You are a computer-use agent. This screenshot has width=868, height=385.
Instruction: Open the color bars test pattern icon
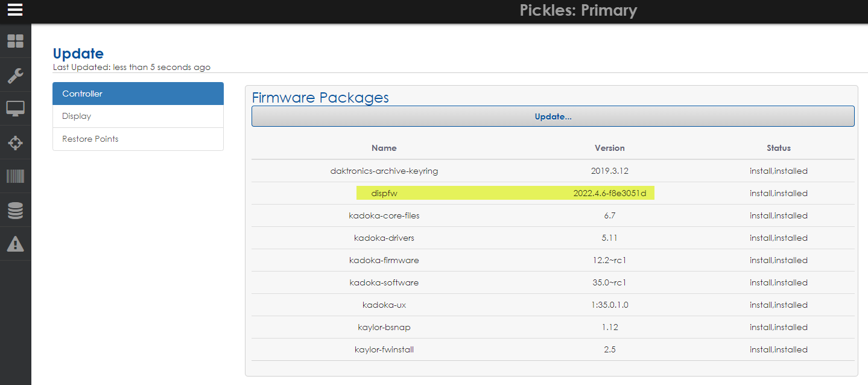pyautogui.click(x=15, y=176)
